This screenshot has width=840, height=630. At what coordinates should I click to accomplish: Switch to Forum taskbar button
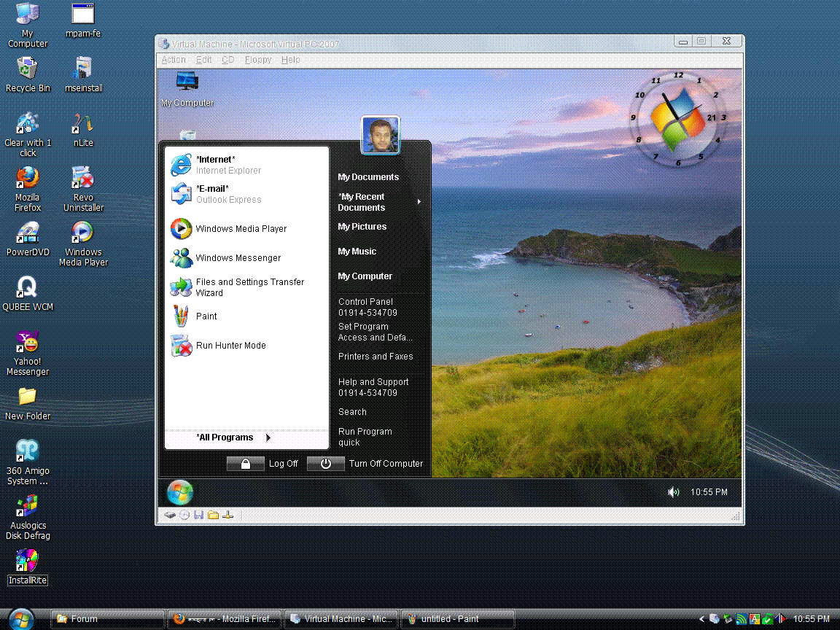pos(107,619)
